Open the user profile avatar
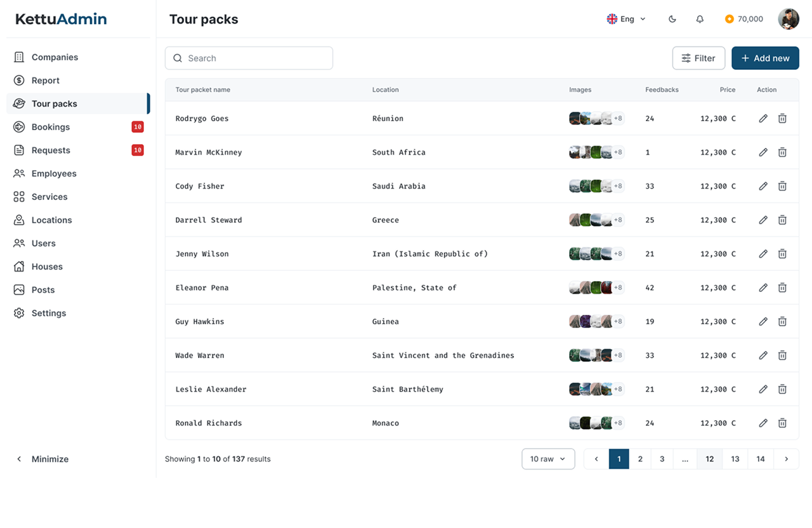The height and width of the screenshot is (528, 812). tap(789, 19)
